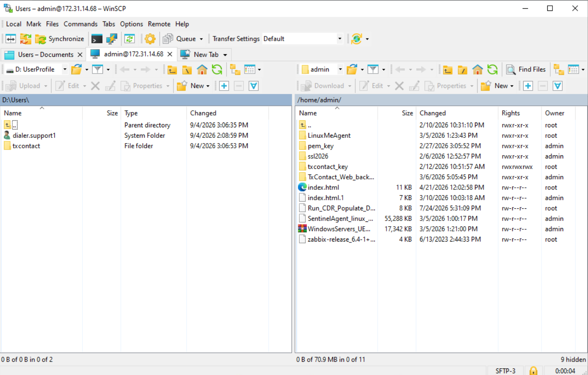Open the terminal console icon in toolbar

point(97,39)
